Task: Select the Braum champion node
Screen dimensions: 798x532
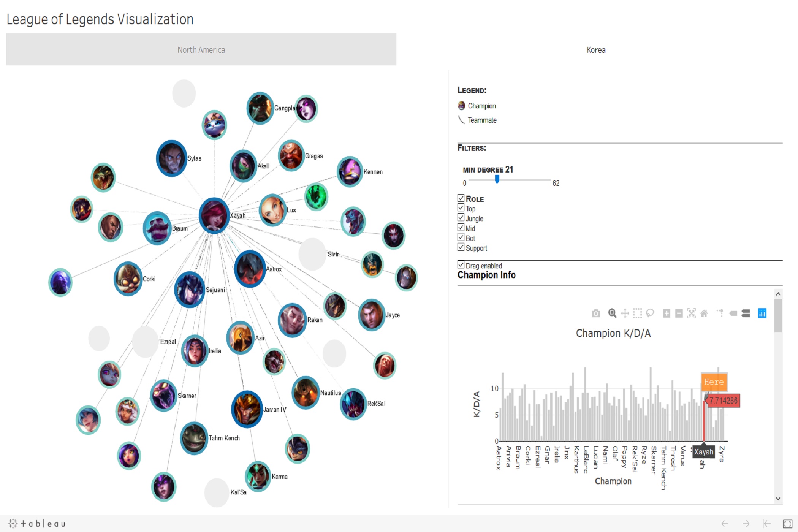Action: click(x=157, y=228)
